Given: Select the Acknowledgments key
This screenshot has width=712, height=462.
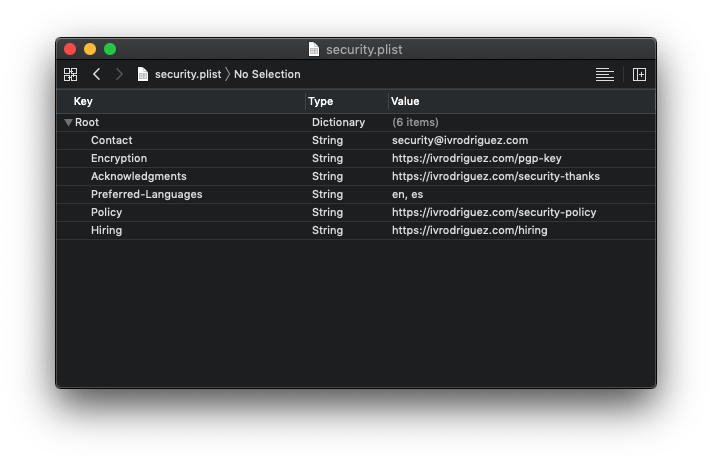Looking at the screenshot, I should (x=138, y=176).
